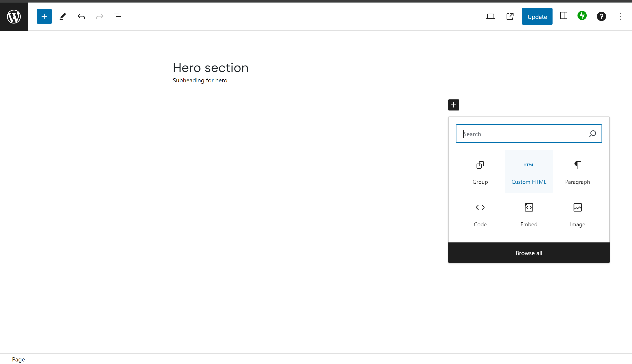Open the Help panel
632x364 pixels.
(x=601, y=16)
